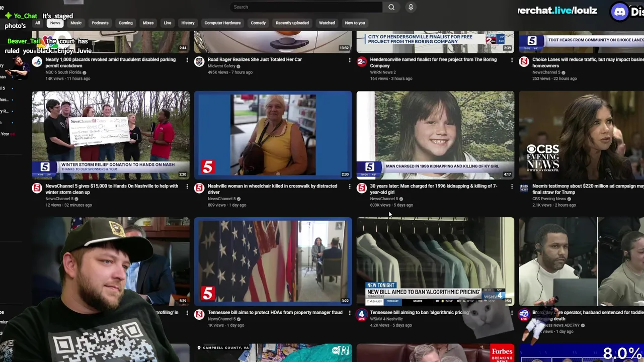The image size is (644, 362).
Task: Select the All filter chip
Action: (37, 23)
